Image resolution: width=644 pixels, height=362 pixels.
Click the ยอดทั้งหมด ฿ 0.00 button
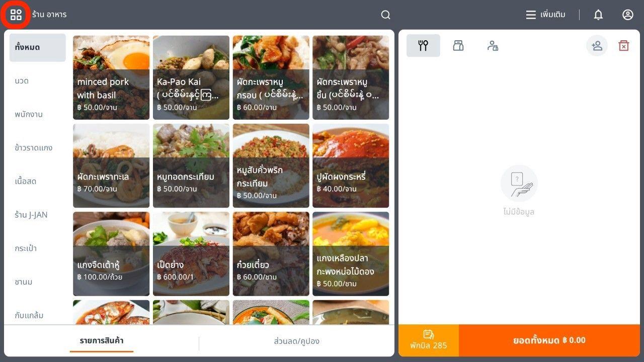[x=549, y=340]
